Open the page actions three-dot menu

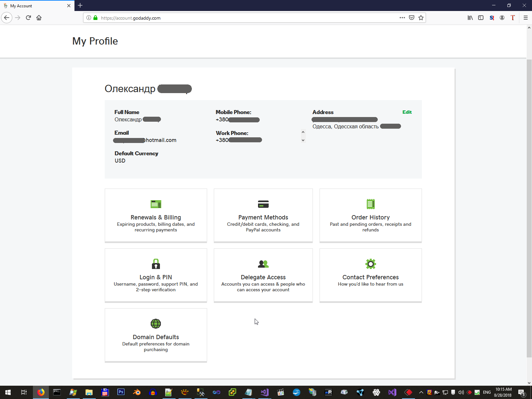click(402, 18)
